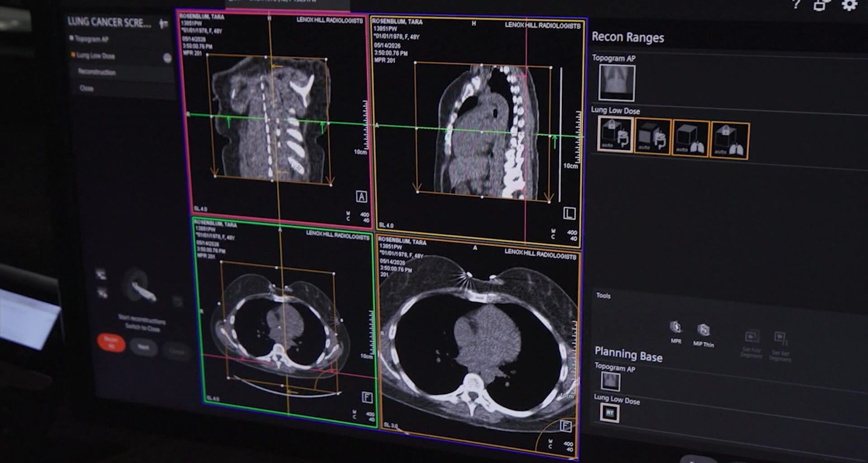Click the orientation marker A in the coronal view

361,197
